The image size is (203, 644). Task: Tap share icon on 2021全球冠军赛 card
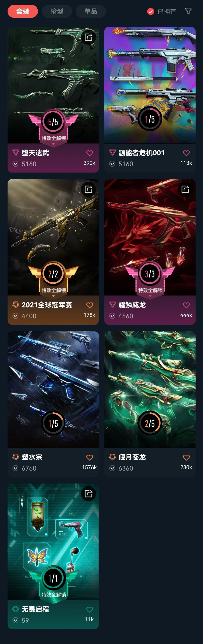pos(89,189)
